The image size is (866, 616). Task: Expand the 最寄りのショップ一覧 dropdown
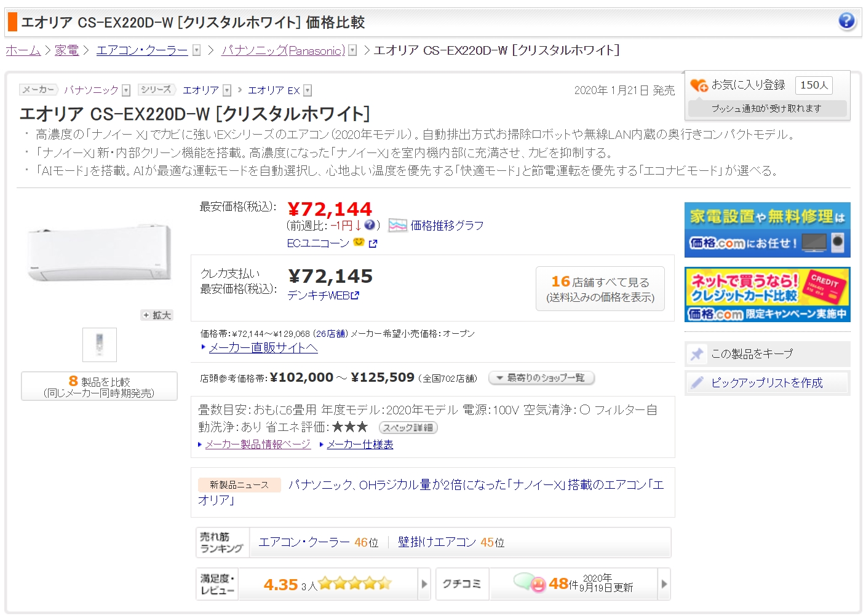point(541,378)
